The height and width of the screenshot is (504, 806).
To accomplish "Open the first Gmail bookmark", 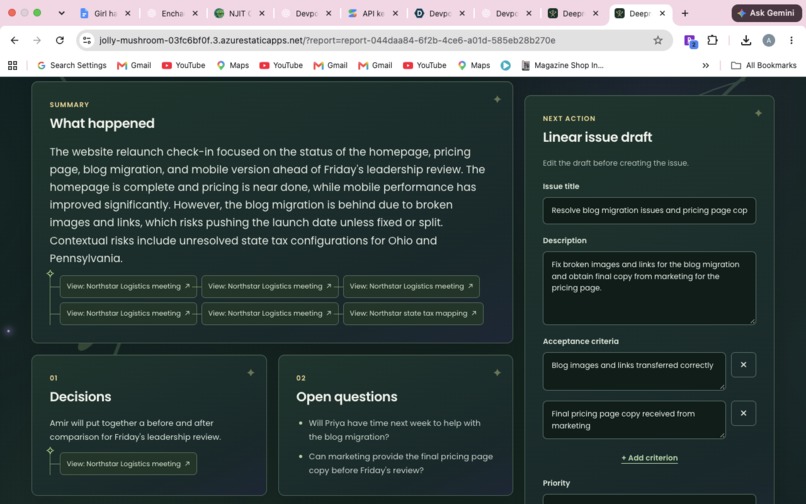I will tap(134, 65).
